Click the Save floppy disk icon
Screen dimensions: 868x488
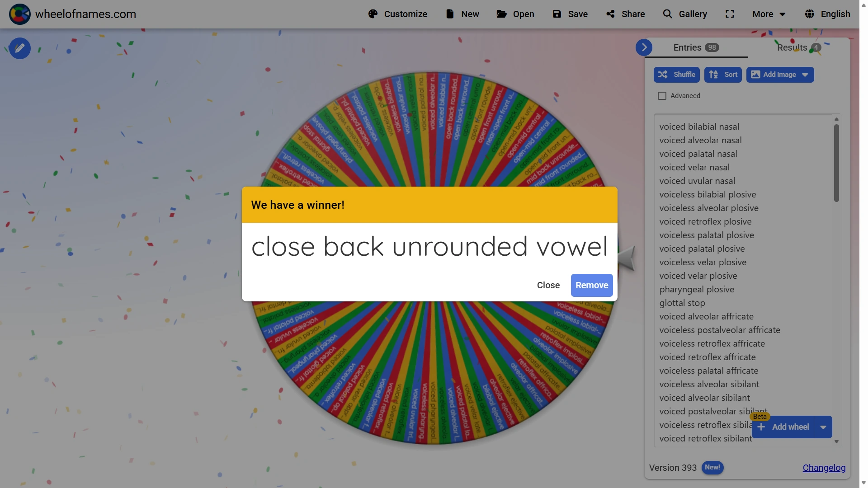(557, 14)
